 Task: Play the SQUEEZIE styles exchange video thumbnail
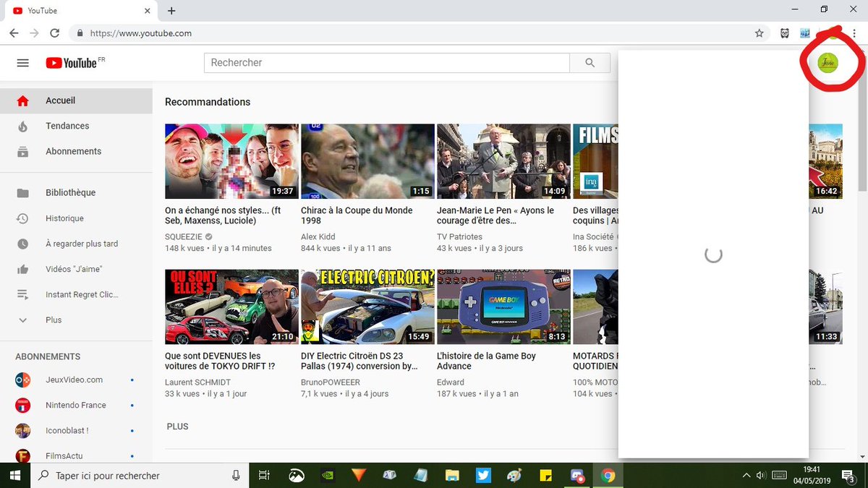[x=231, y=161]
